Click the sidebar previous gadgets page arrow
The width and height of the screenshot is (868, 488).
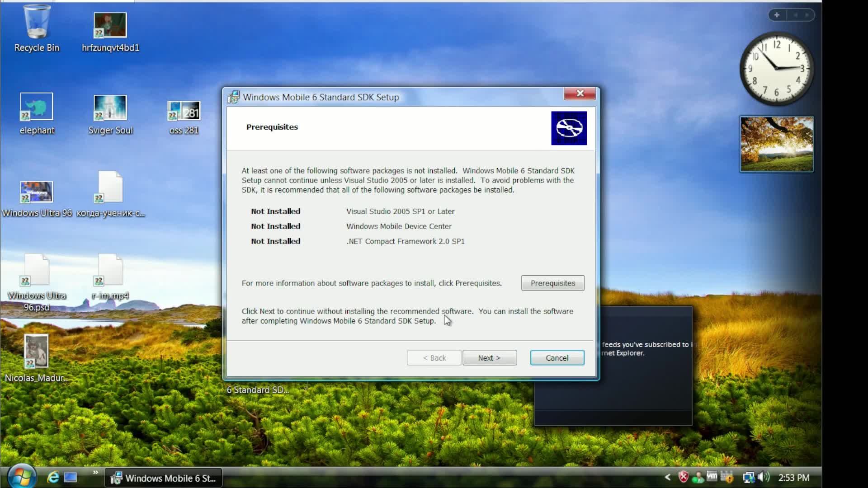(794, 15)
